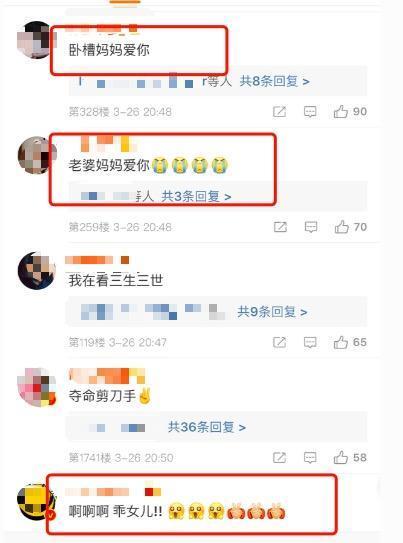This screenshot has height=543, width=403.
Task: Open avatar of 我在看三生三世 commenter
Action: 37,270
